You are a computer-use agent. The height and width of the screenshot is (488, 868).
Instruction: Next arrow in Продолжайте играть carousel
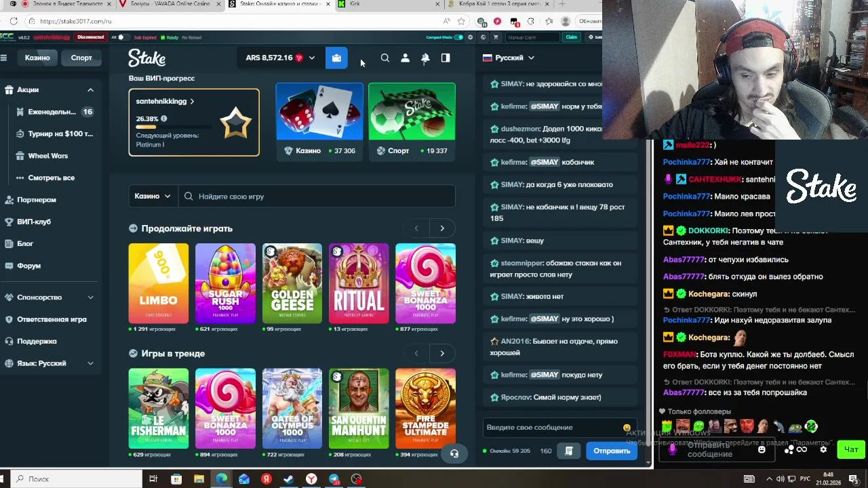pos(442,228)
